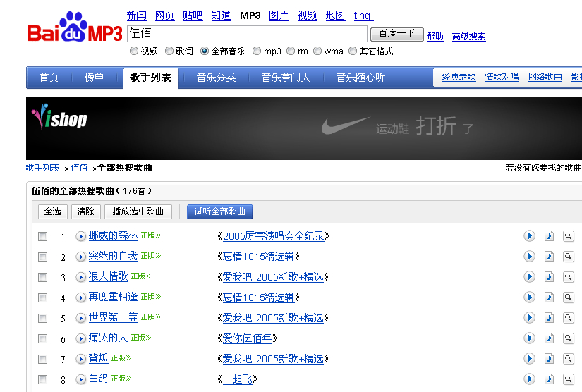
Task: Click the ishop Nike banner advertisement
Action: pos(304,128)
